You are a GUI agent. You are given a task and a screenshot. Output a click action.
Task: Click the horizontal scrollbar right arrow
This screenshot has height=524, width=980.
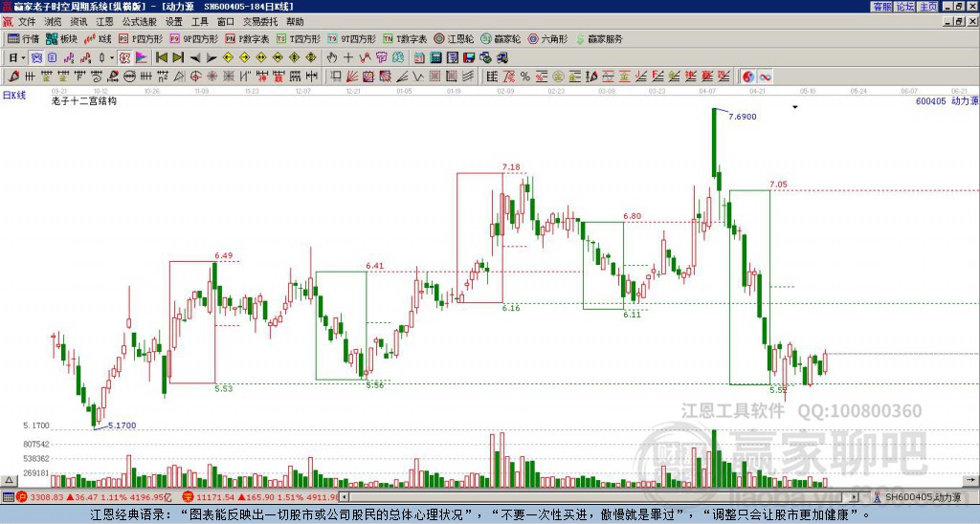tap(854, 497)
